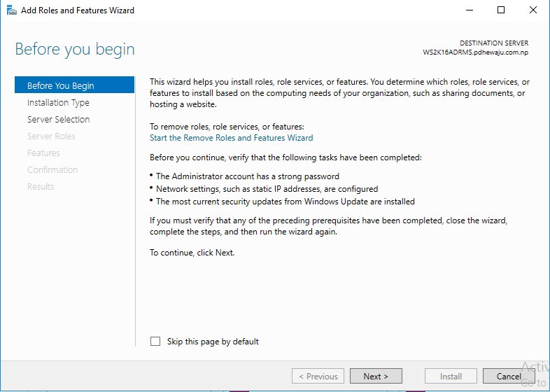Minimize the wizard window
550x392 pixels.
(x=470, y=10)
